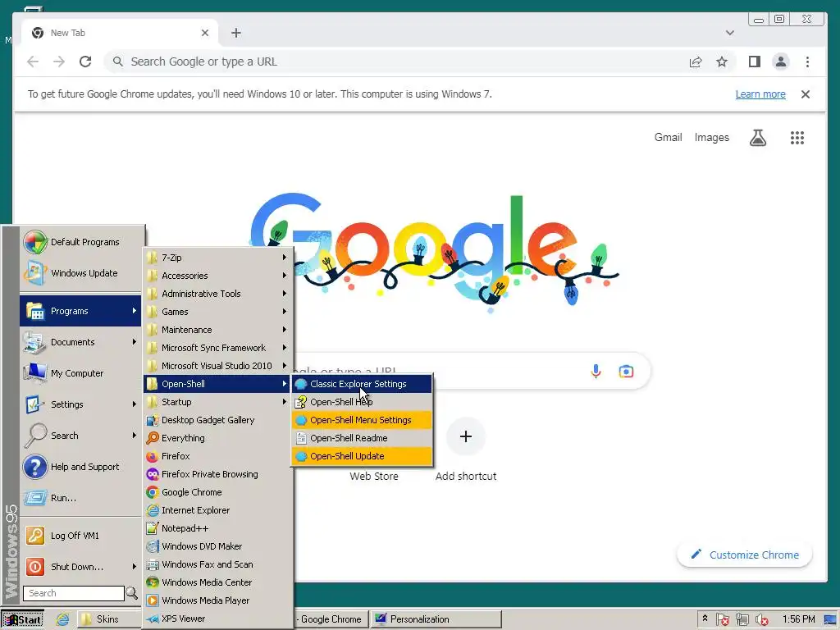Launch Notepad++
Screen dimensions: 840x630
(x=218, y=528)
